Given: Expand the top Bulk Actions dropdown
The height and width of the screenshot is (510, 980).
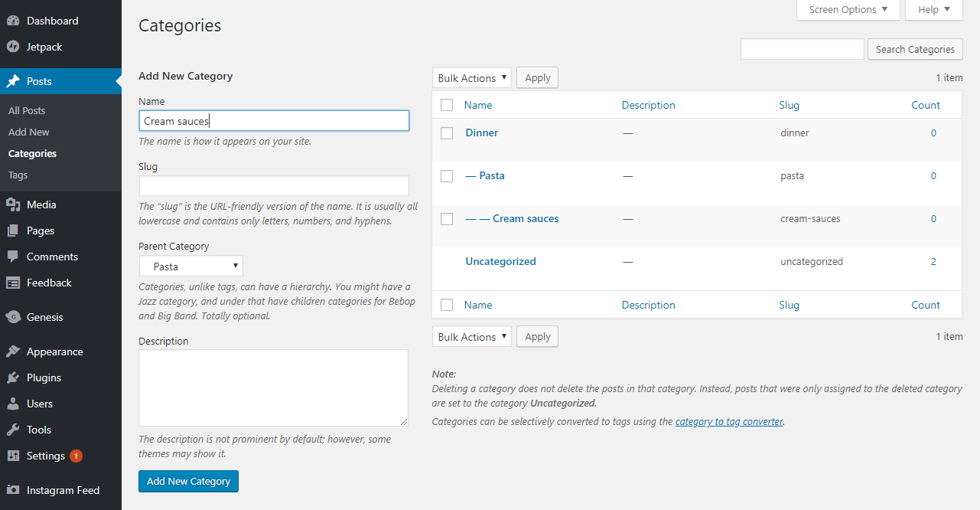Looking at the screenshot, I should pyautogui.click(x=471, y=78).
